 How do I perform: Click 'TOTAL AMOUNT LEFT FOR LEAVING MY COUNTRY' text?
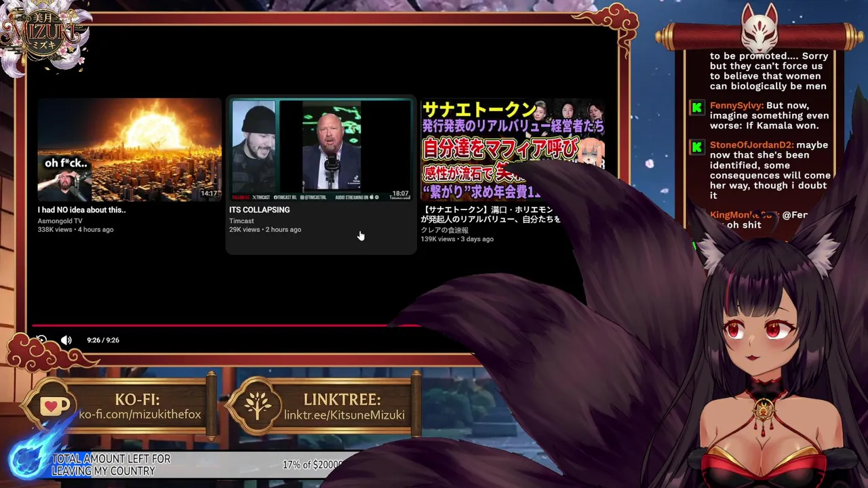[x=111, y=464]
